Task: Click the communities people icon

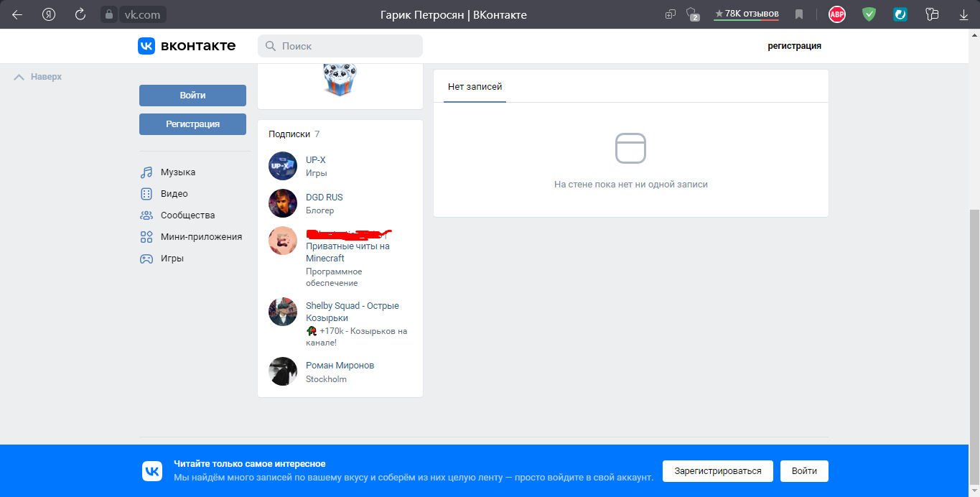Action: coord(146,215)
